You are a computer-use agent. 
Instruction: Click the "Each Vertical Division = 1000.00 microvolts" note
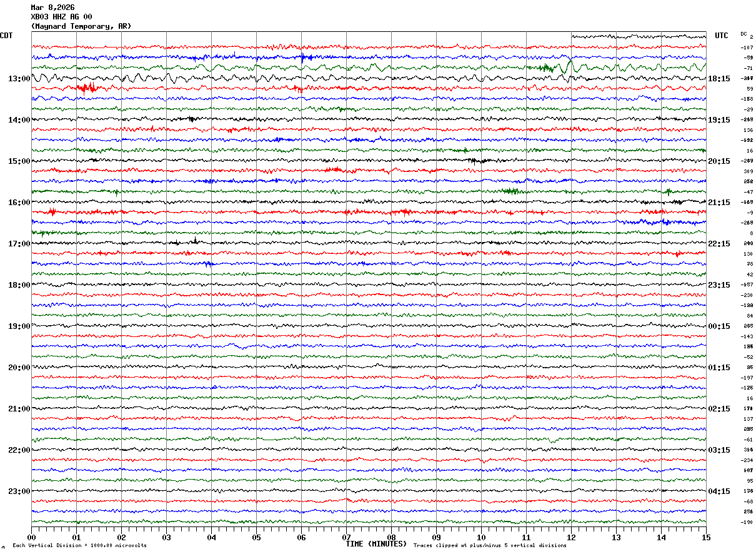[x=79, y=546]
